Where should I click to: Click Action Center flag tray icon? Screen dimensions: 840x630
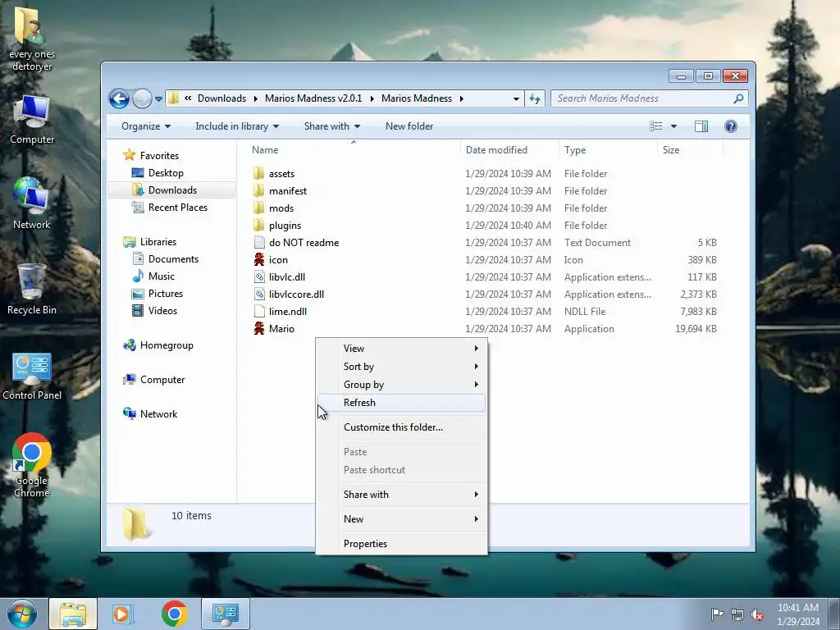tap(717, 614)
